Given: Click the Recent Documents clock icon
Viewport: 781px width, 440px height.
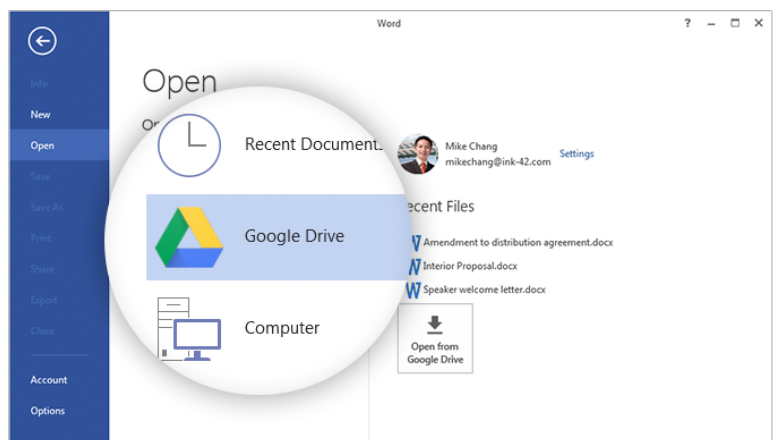Looking at the screenshot, I should point(189,145).
